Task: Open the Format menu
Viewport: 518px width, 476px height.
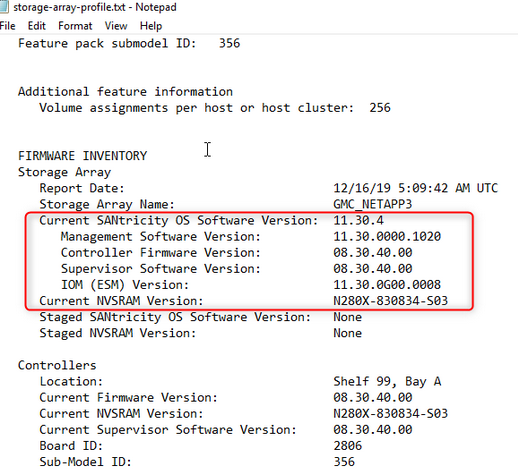Action: pyautogui.click(x=75, y=26)
